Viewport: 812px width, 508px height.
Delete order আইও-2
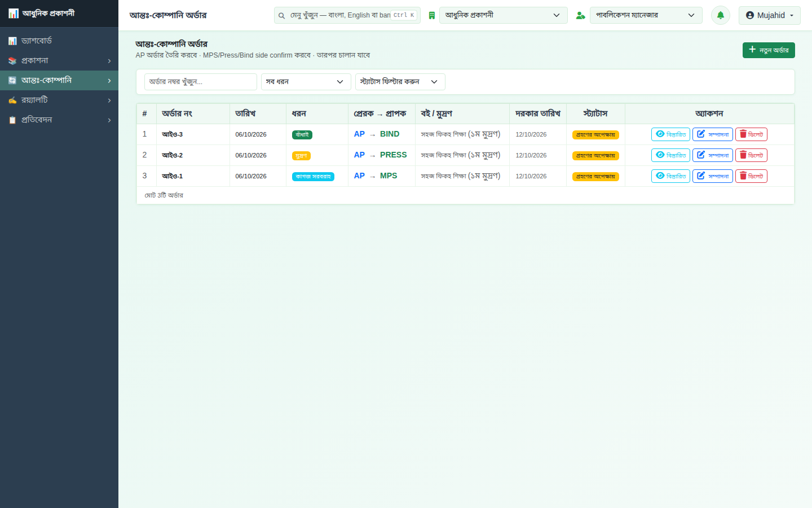point(751,155)
